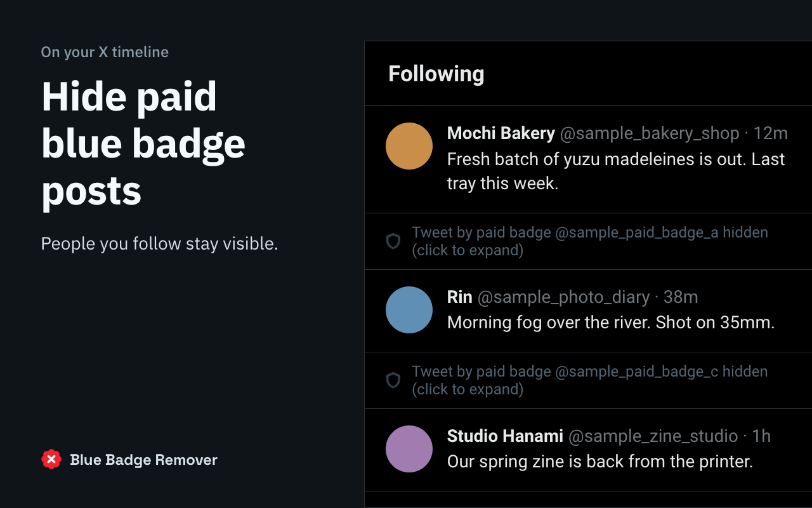Open the yuzu madeleines post text

[x=616, y=171]
